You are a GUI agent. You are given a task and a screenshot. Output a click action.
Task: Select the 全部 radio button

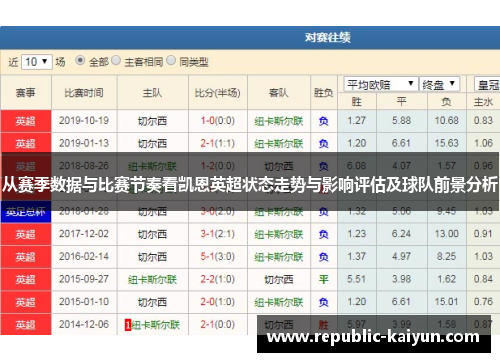[x=80, y=60]
